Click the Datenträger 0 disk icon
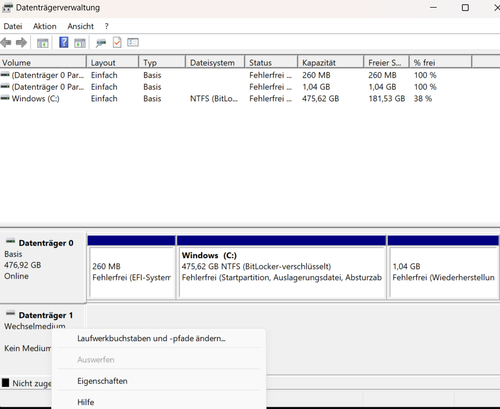This screenshot has height=409, width=500. [x=11, y=241]
